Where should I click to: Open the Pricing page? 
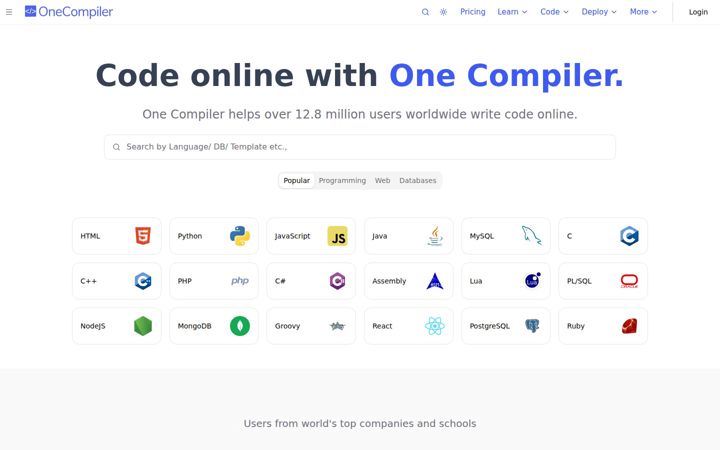472,12
